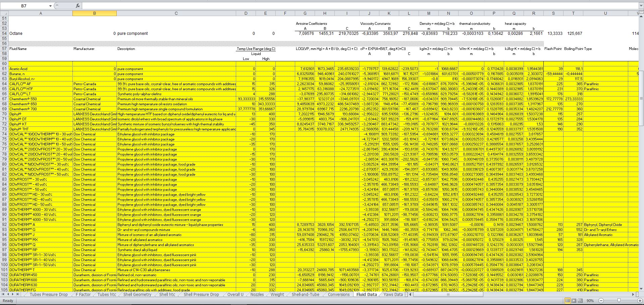Open the Weight sheet tab
The width and height of the screenshot is (644, 305).
point(277,294)
